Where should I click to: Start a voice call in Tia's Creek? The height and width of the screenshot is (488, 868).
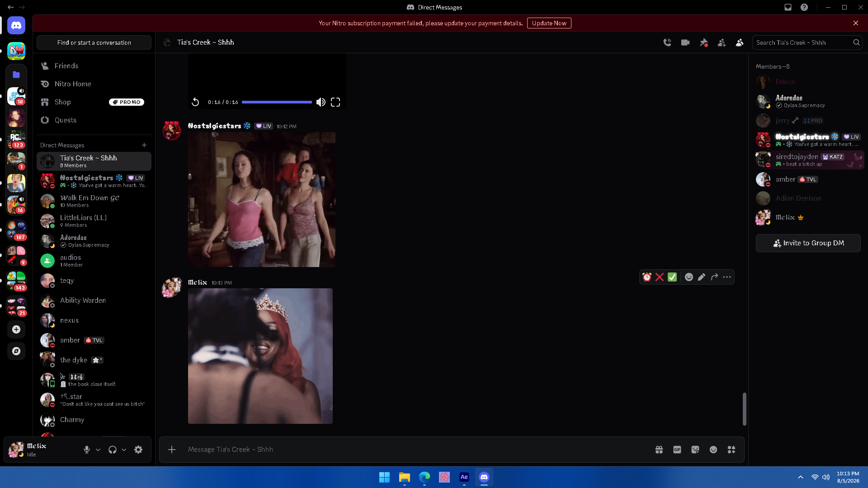pos(667,42)
